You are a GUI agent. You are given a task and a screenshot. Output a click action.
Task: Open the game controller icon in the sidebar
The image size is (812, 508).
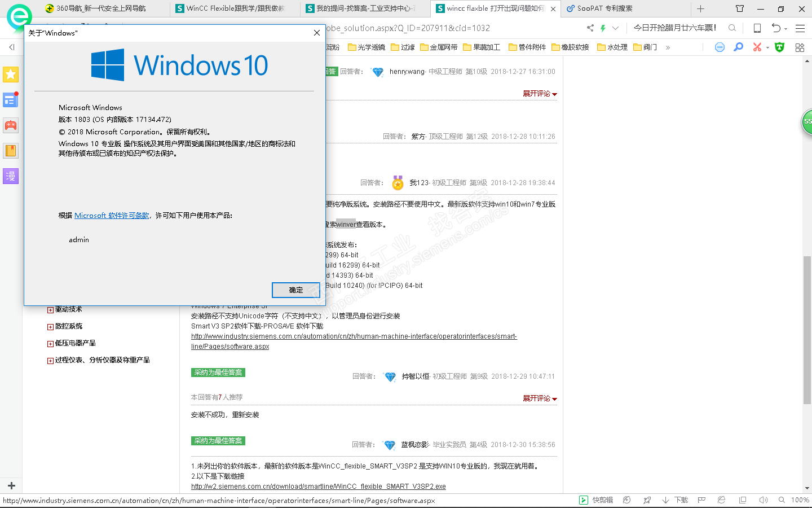point(11,125)
